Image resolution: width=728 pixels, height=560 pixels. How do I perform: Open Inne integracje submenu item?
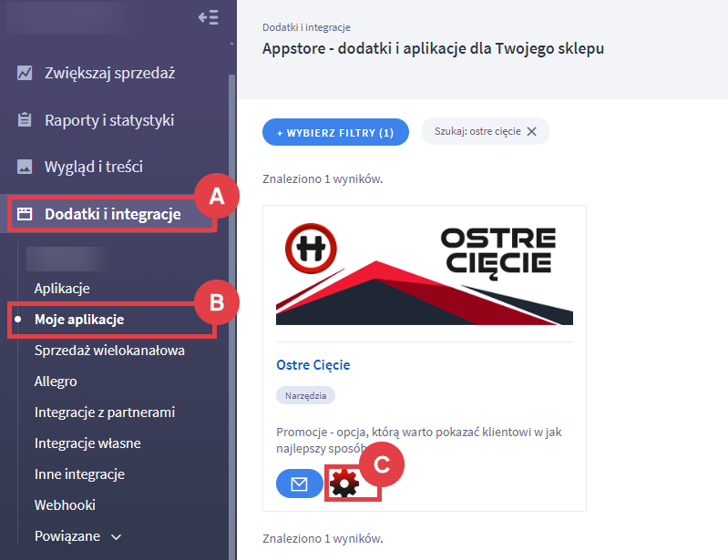tap(79, 474)
